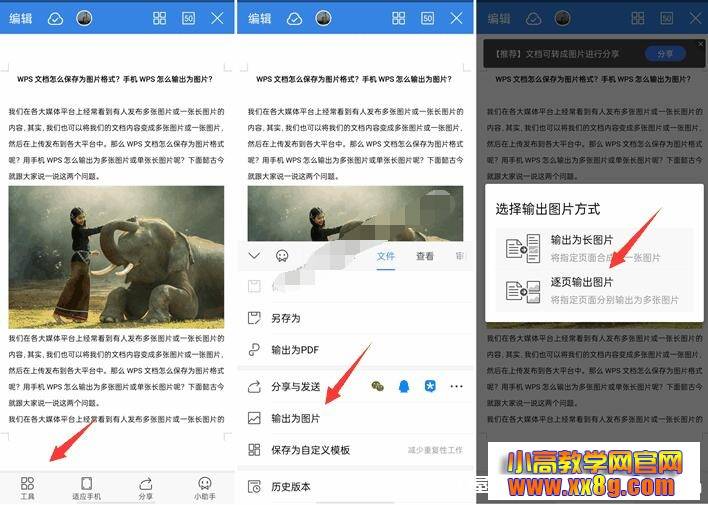Tap the 保存为自定义模板 template icon
Viewport: 708px width, 505px height.
(254, 450)
